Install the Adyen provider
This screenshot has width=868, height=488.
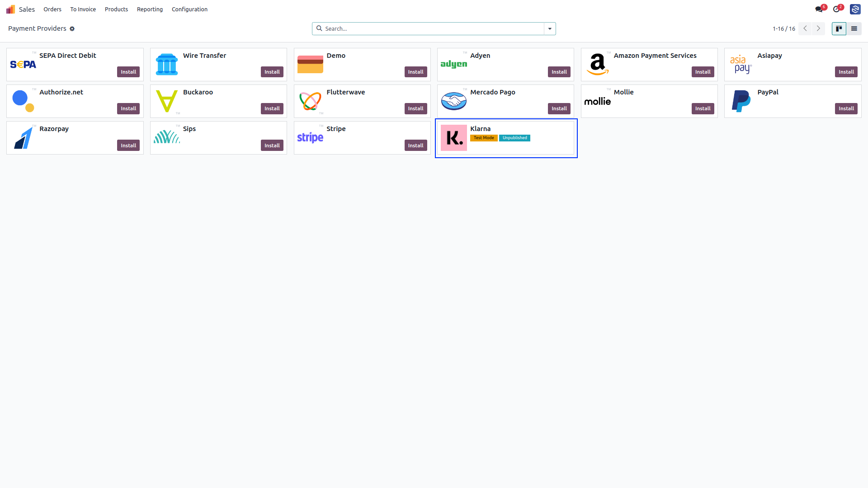(x=559, y=72)
